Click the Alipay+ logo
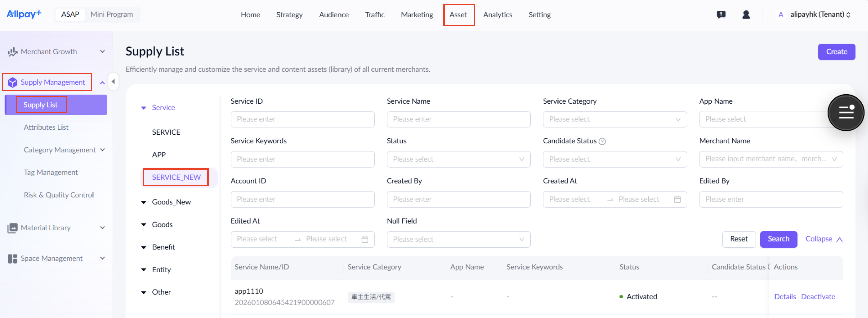This screenshot has height=318, width=868. click(x=24, y=14)
